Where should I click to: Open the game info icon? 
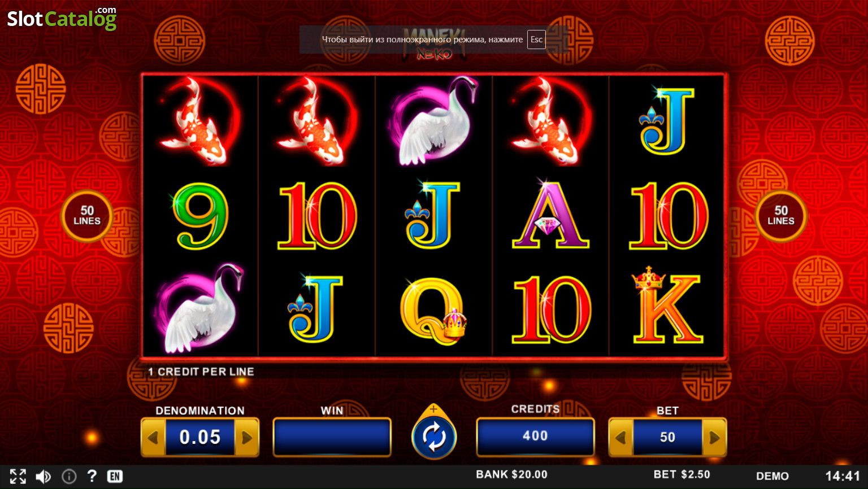pos(69,477)
